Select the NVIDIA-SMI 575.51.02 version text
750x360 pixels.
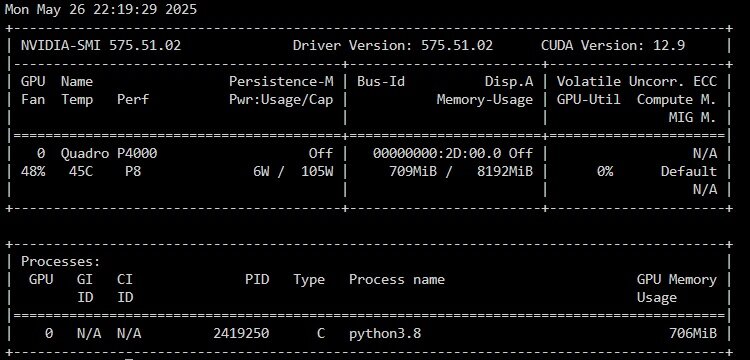pyautogui.click(x=101, y=46)
